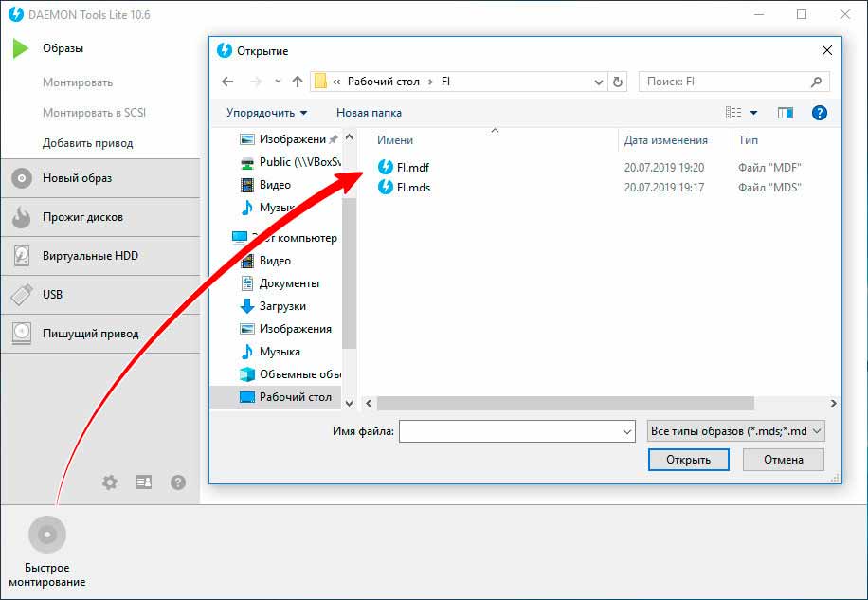Select Загрузки in navigation tree
Viewport: 868px width, 600px height.
point(274,306)
